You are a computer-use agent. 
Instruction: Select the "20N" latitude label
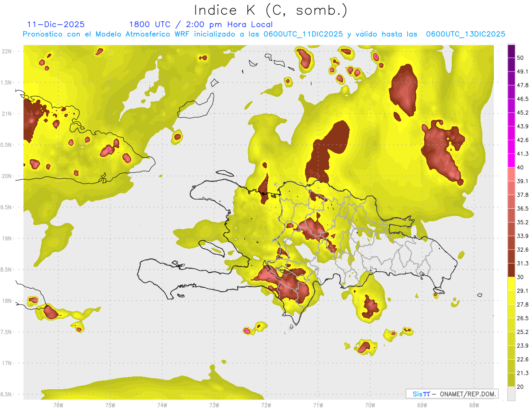tap(7, 176)
